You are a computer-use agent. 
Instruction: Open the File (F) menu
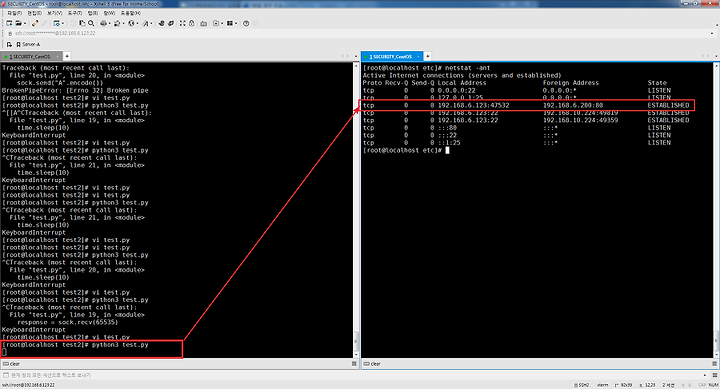click(15, 13)
